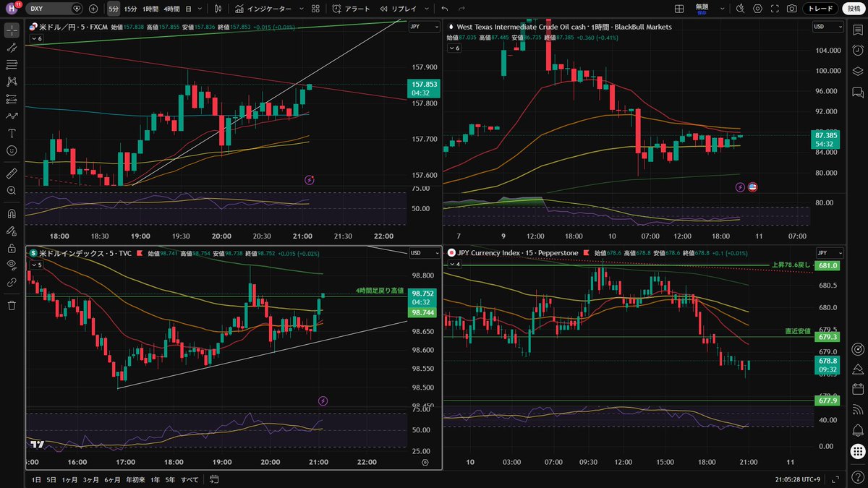Screen dimensions: 868x488
Task: Start bar replay with リプレイ button
Action: coord(398,9)
